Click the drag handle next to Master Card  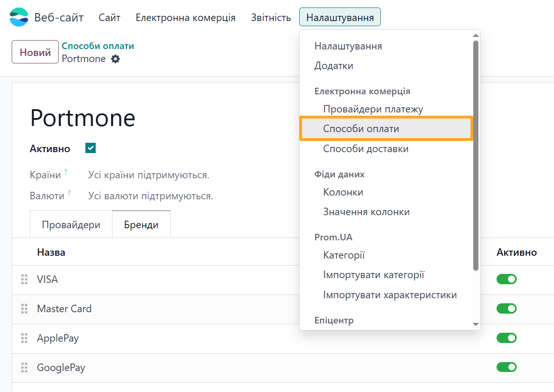point(24,308)
